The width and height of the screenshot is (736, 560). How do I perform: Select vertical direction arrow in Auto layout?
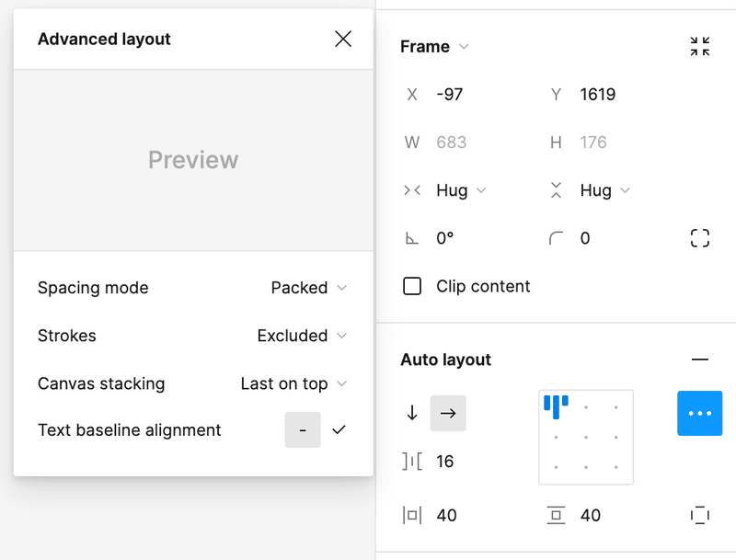(x=412, y=413)
